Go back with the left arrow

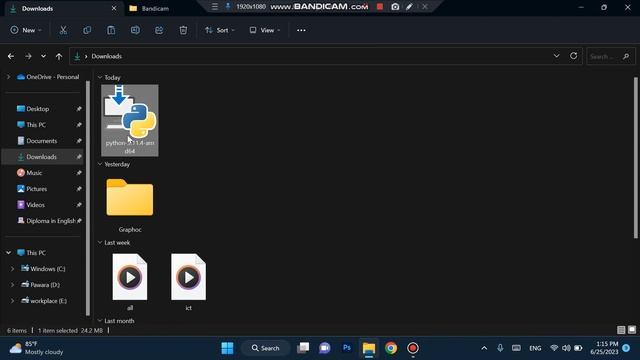11,56
